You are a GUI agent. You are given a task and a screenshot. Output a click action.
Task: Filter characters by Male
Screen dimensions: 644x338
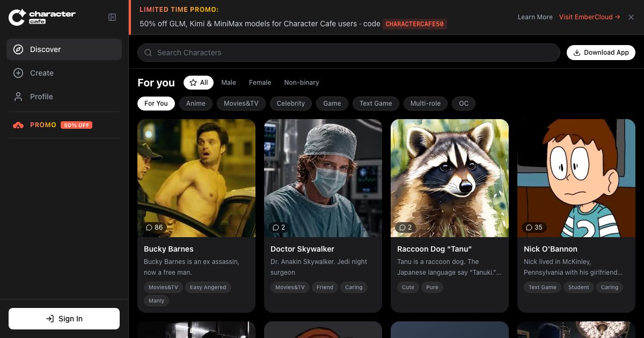coord(229,83)
